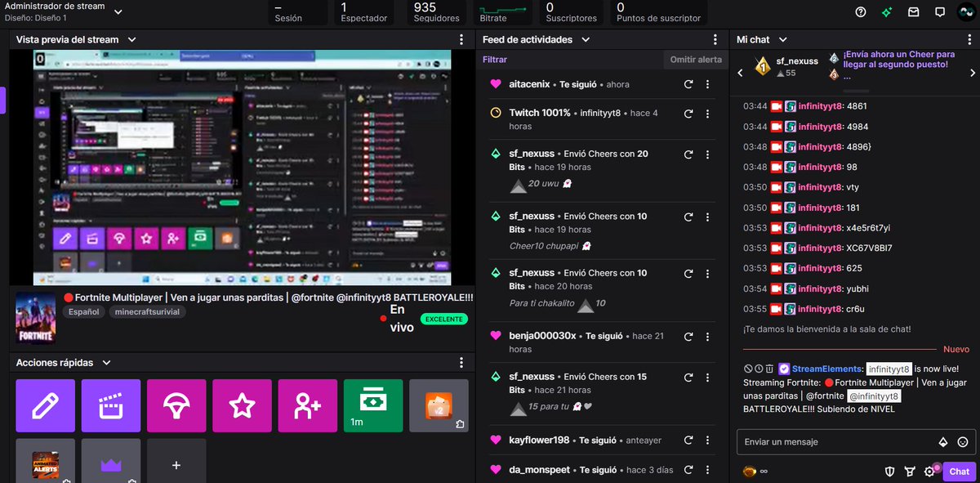Open Acciones rápidas panel three-dot menu
This screenshot has height=483, width=980.
pos(461,363)
